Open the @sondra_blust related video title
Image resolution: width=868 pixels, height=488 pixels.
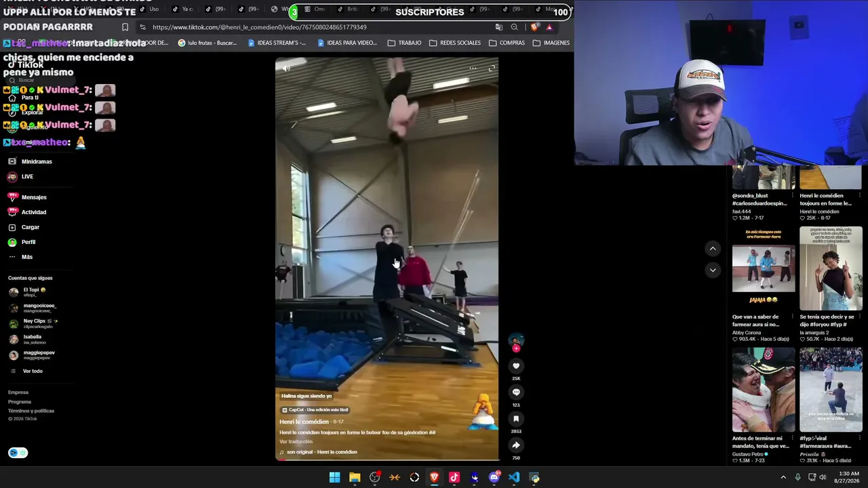click(759, 199)
